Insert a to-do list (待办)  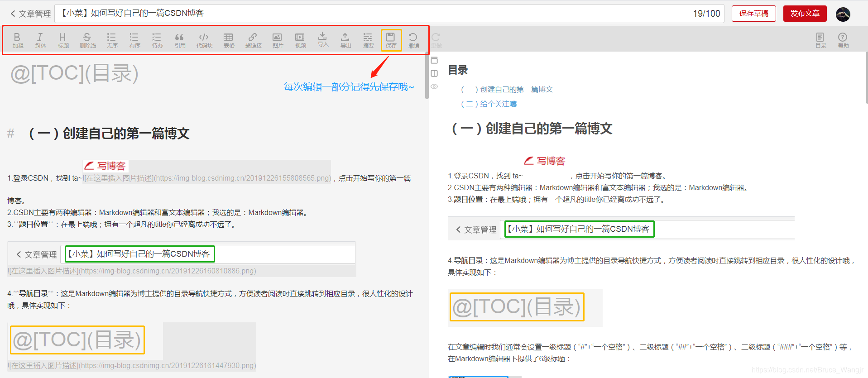[157, 40]
